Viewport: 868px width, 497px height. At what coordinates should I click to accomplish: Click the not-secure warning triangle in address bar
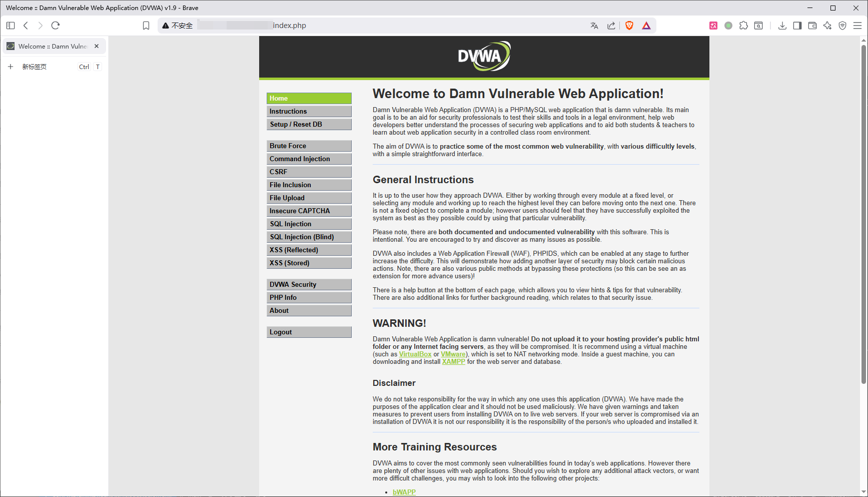166,26
